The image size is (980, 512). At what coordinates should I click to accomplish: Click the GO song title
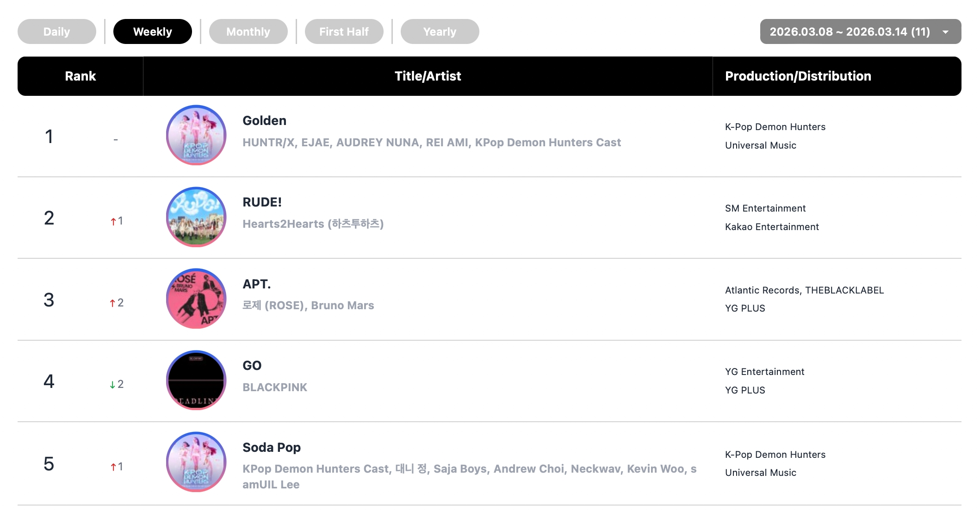252,366
